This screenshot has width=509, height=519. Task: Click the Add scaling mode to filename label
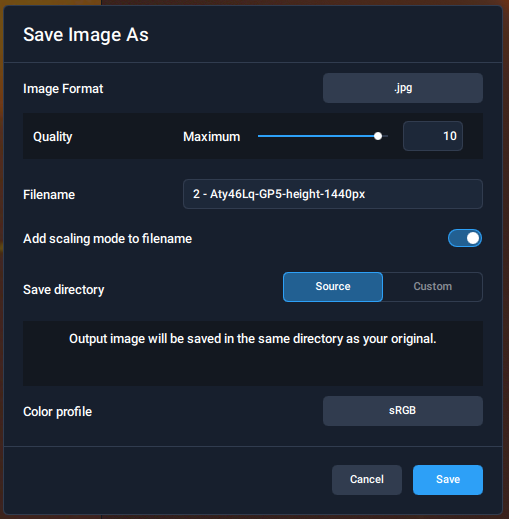tap(107, 239)
